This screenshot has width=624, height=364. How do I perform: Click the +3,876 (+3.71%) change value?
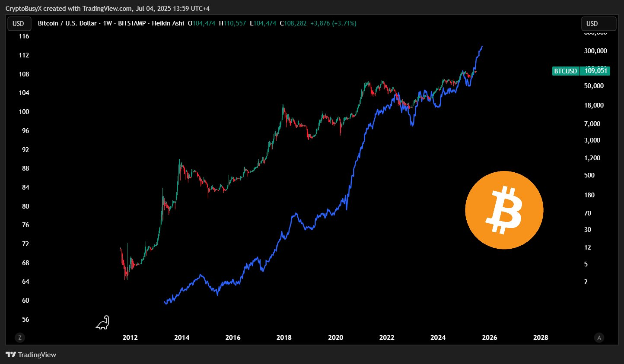[333, 23]
